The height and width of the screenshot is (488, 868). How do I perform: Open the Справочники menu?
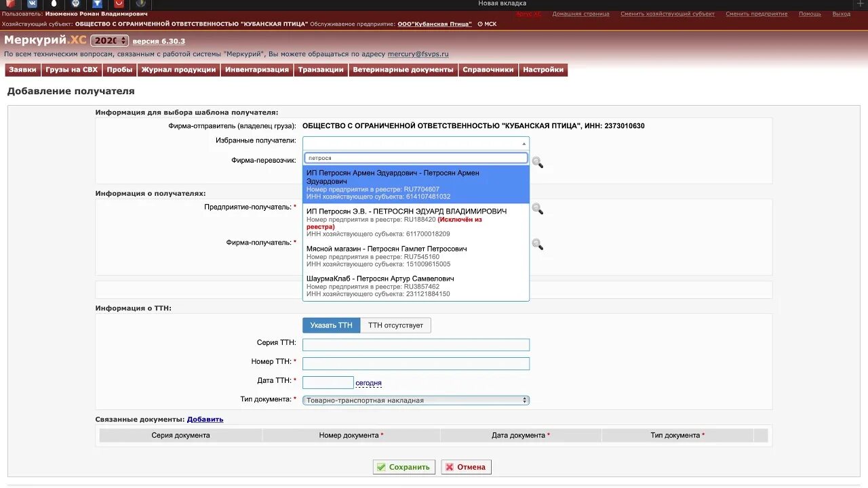(x=488, y=70)
